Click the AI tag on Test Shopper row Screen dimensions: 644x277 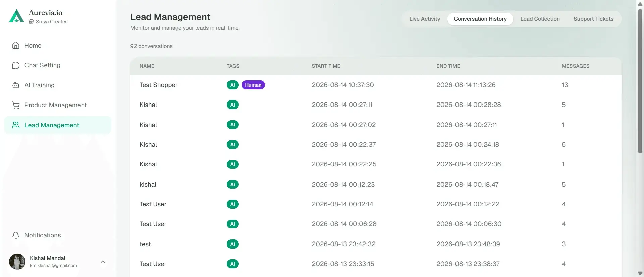point(233,85)
